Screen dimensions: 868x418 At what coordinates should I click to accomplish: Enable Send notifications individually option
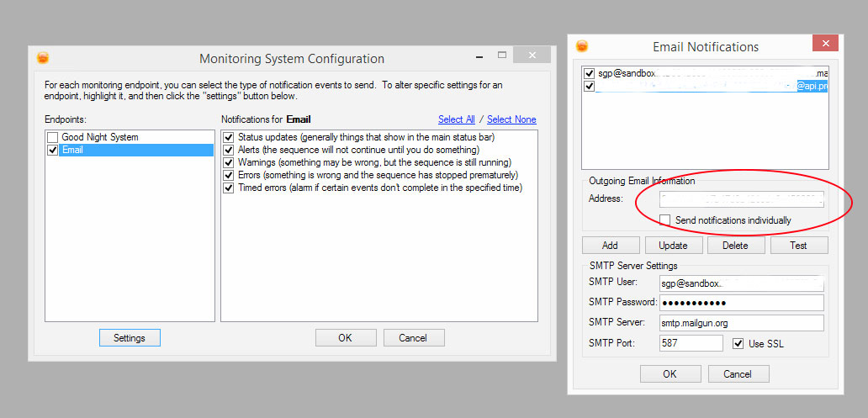[x=665, y=220]
